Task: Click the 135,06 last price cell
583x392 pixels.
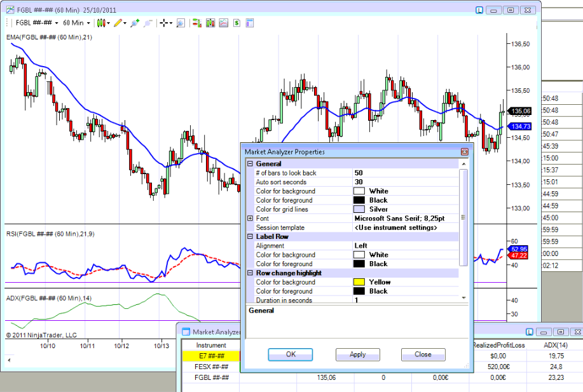Action: click(326, 377)
